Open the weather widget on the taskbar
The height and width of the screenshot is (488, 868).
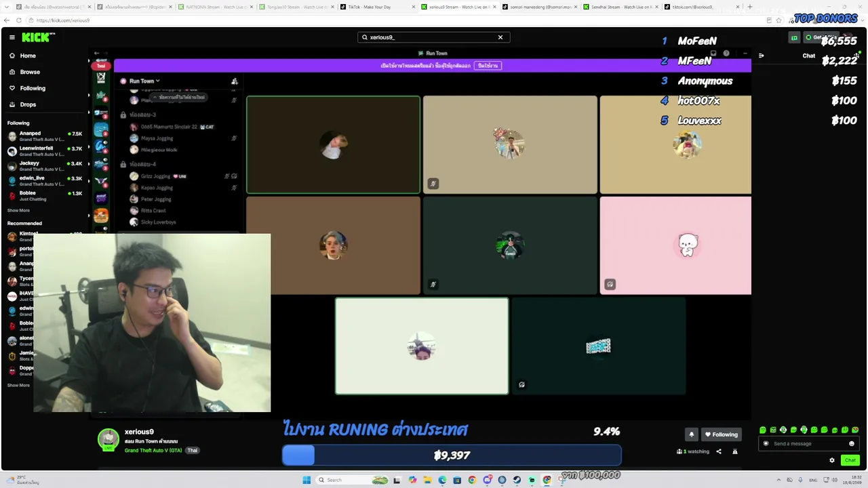point(24,480)
